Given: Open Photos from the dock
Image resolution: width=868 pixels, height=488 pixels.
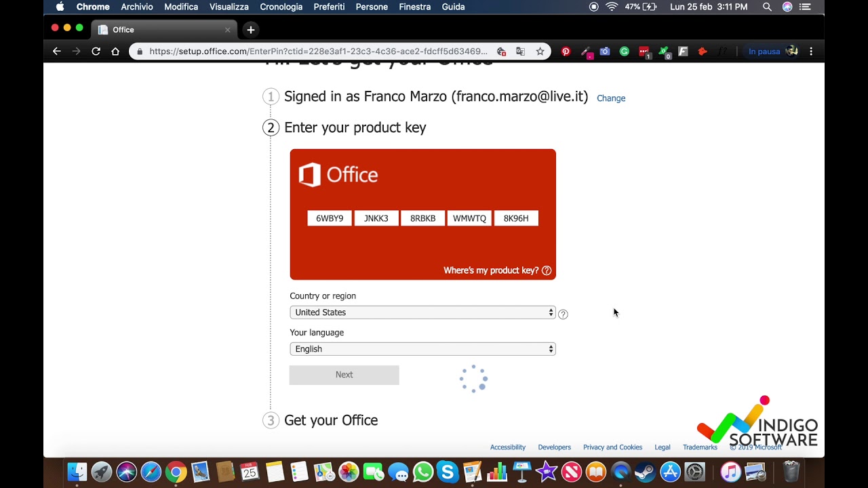Looking at the screenshot, I should pos(349,472).
